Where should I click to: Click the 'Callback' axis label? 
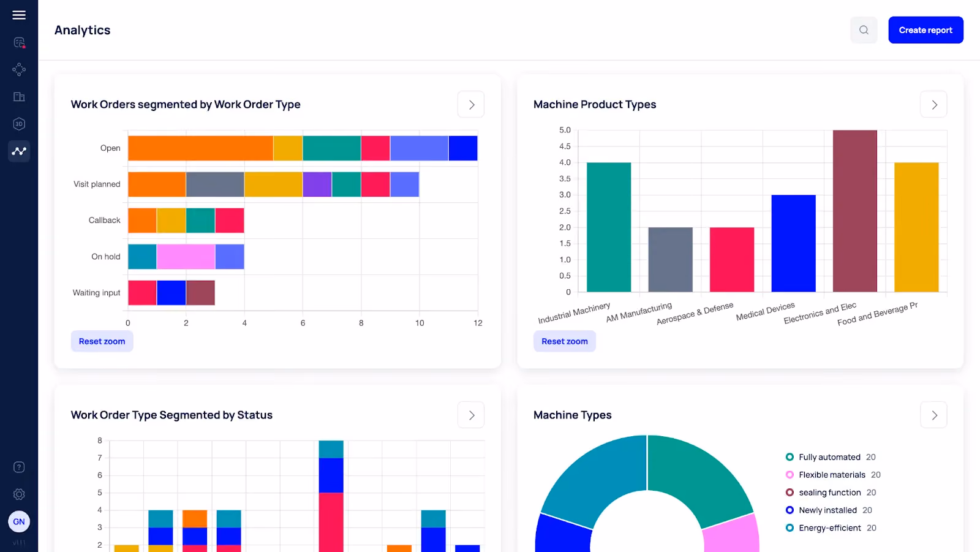pyautogui.click(x=104, y=221)
